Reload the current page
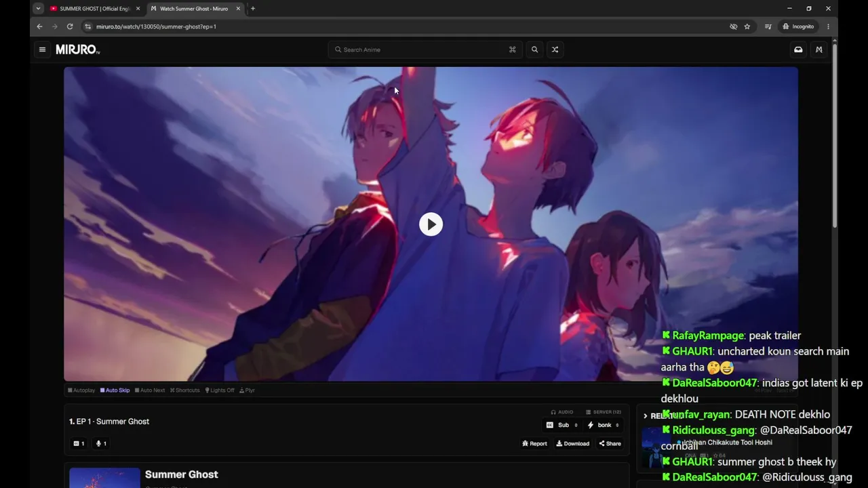 [70, 26]
